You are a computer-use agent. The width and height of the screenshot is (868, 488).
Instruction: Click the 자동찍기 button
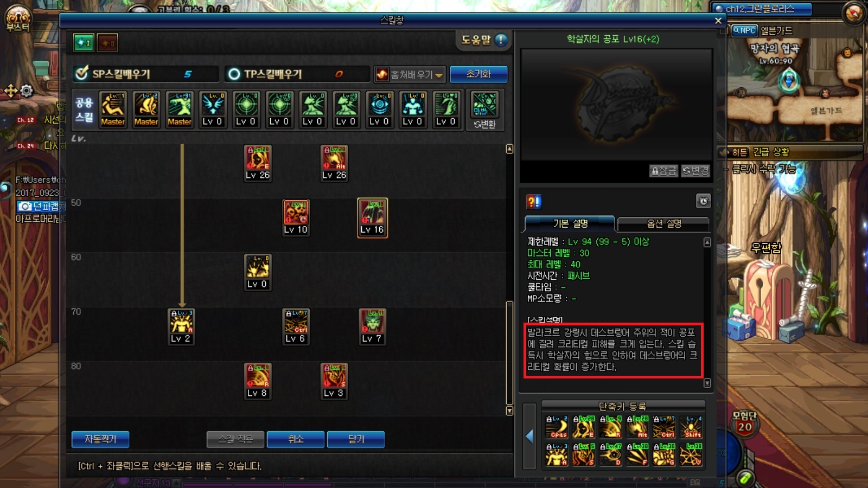100,439
